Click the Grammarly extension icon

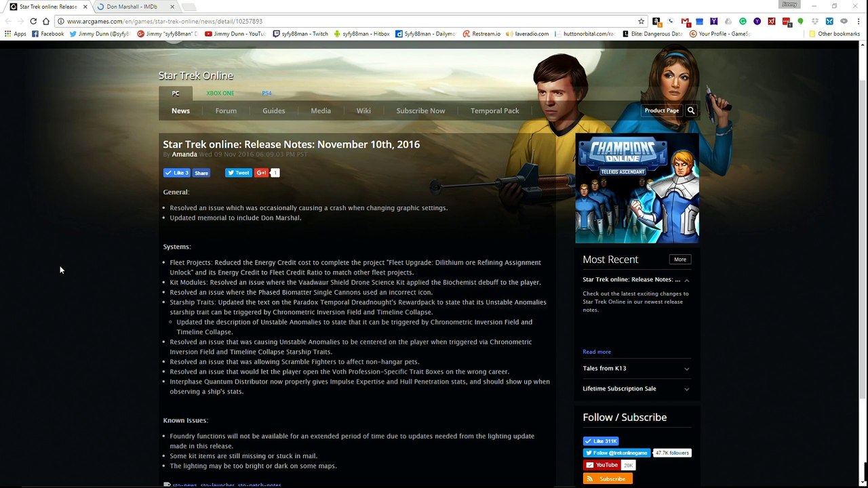743,21
